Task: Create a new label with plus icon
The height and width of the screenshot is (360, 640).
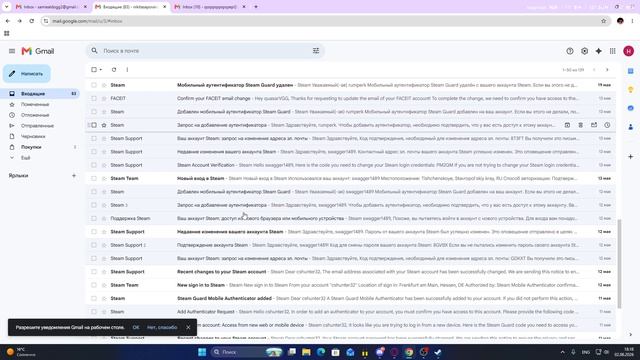Action: click(74, 176)
